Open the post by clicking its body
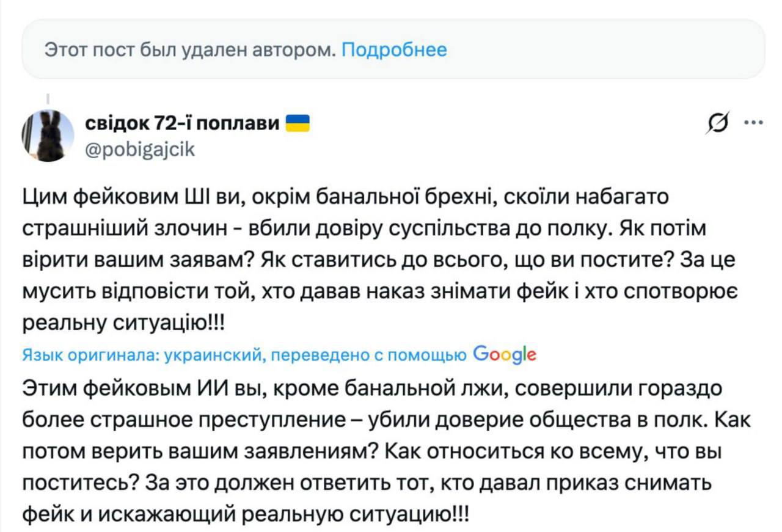The height and width of the screenshot is (532, 782). 367,257
